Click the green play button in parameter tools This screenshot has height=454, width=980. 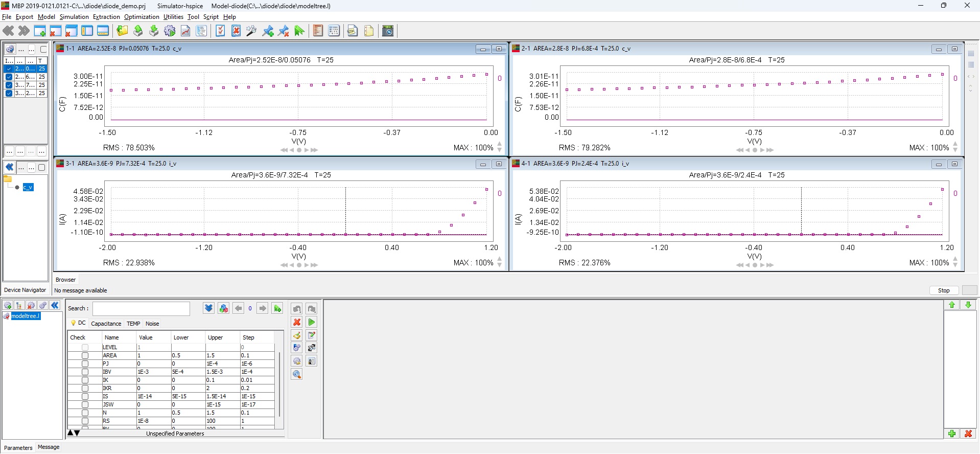pyautogui.click(x=311, y=322)
